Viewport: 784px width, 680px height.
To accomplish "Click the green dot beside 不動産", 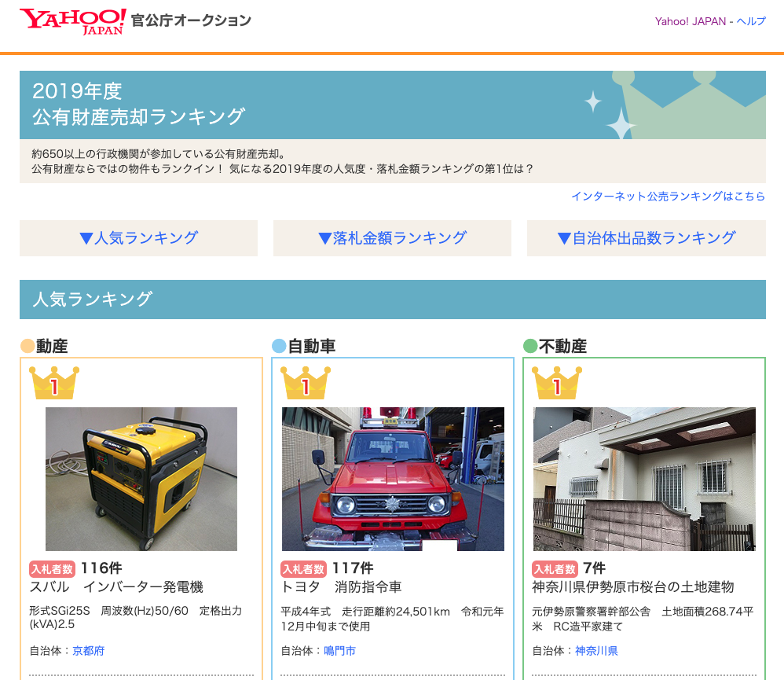I will [x=530, y=346].
